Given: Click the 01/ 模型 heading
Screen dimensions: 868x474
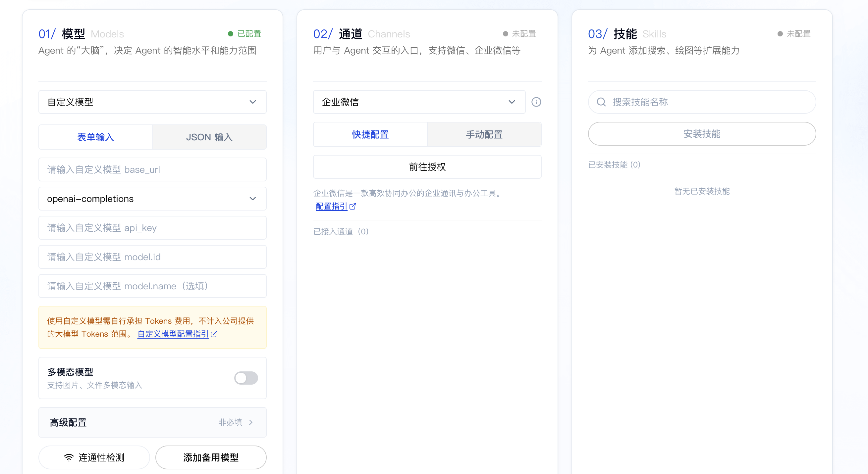Looking at the screenshot, I should pyautogui.click(x=62, y=34).
